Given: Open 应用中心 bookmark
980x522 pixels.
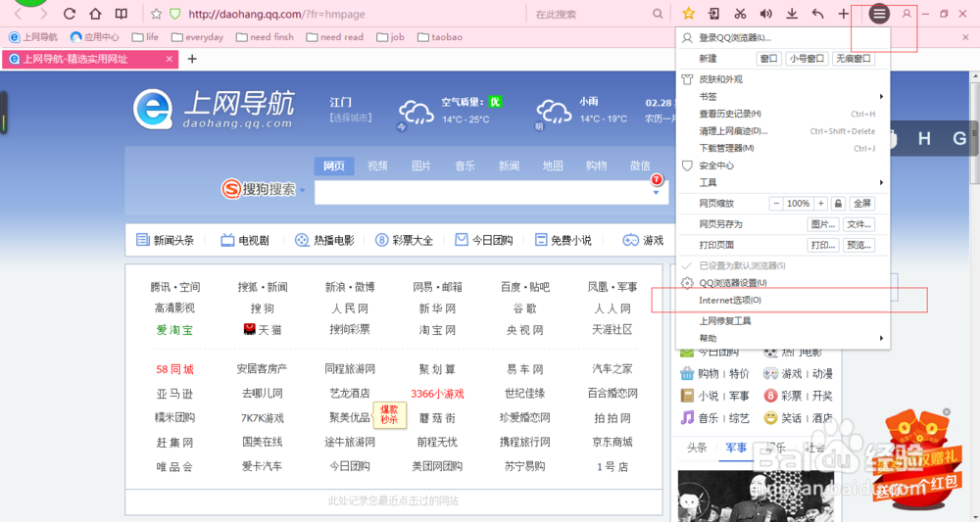Looking at the screenshot, I should click(94, 37).
